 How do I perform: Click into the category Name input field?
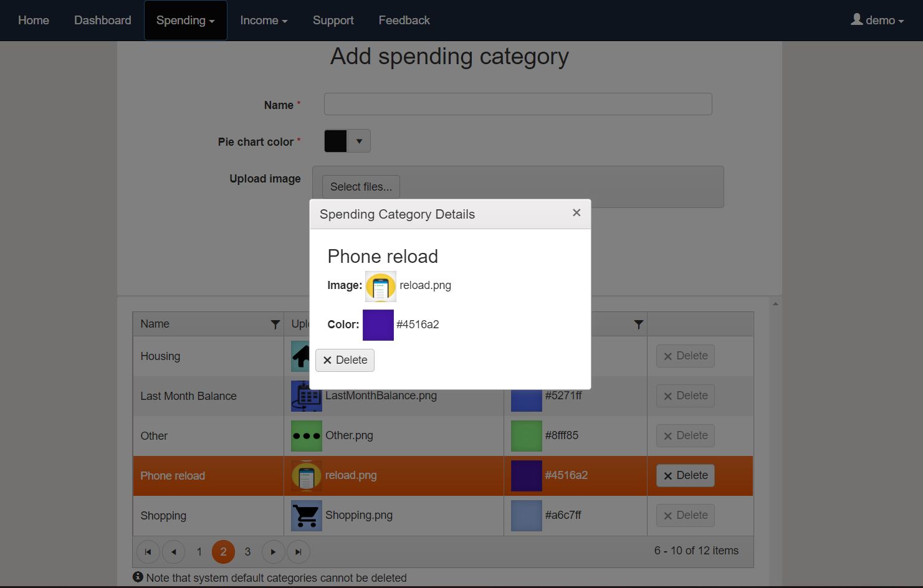pos(517,104)
